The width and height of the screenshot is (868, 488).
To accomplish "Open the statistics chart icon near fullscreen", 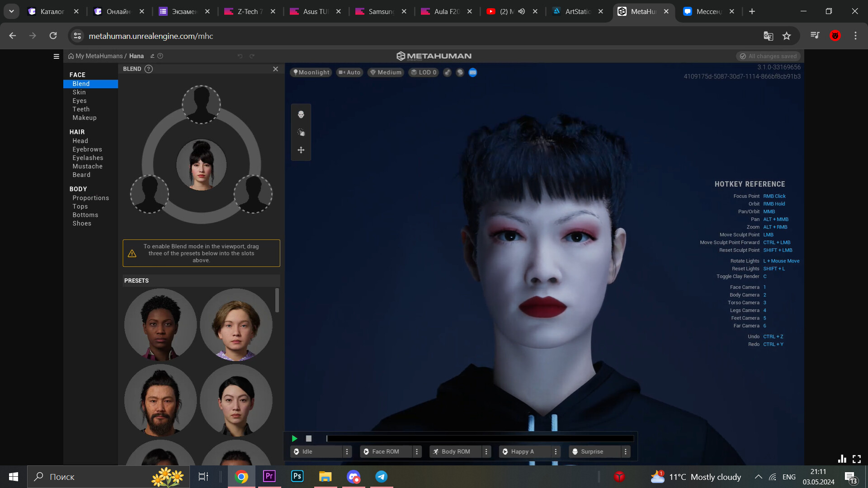I will click(842, 459).
